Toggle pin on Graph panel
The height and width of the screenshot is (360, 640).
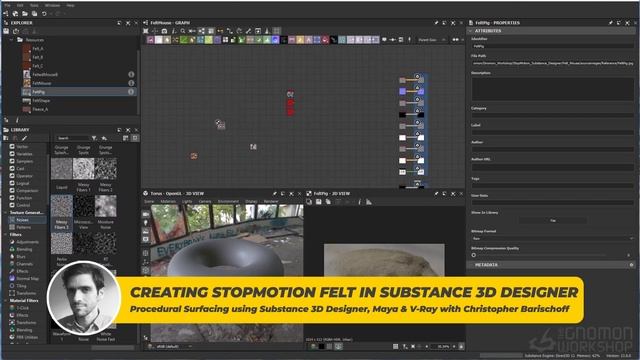coord(436,23)
